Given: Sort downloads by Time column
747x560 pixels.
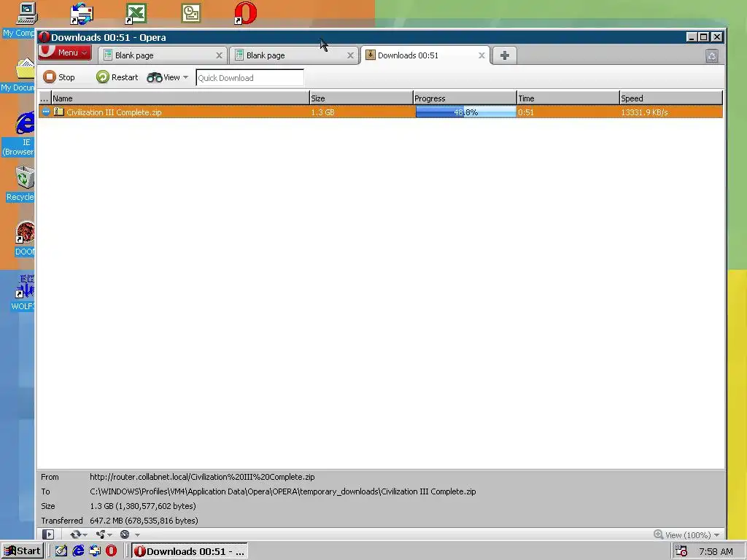Looking at the screenshot, I should coord(568,98).
